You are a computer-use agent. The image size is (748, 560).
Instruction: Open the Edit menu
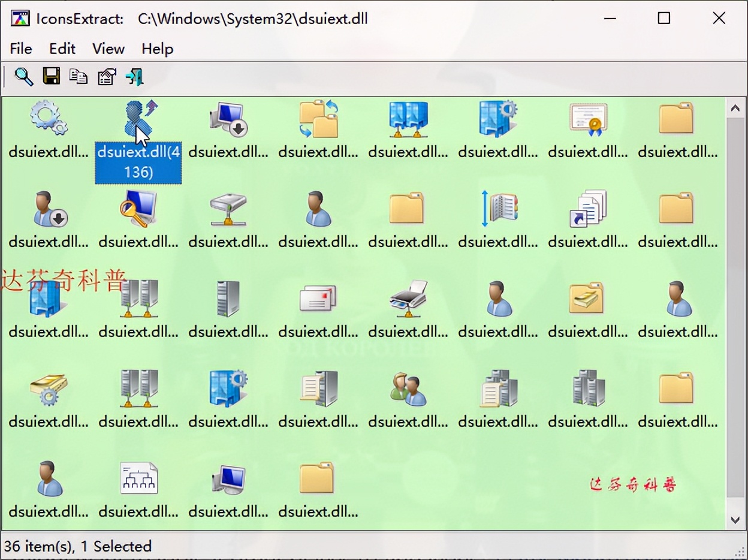tap(62, 49)
